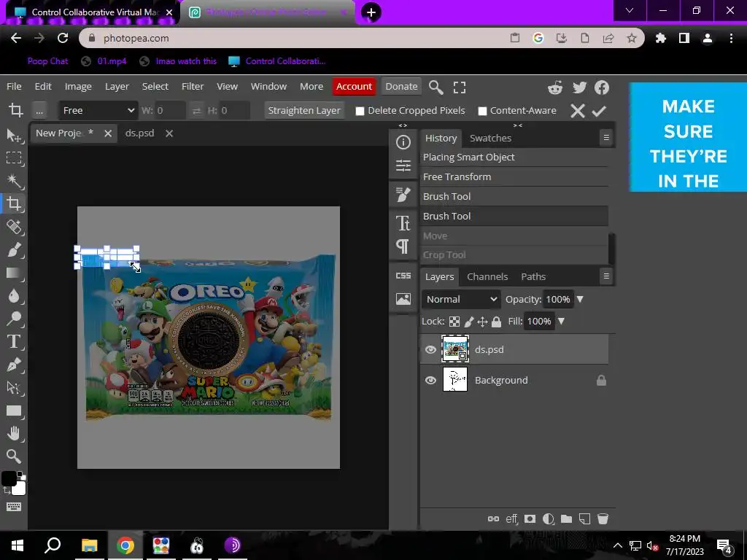The image size is (747, 560).
Task: Select the Move tool
Action: (14, 135)
